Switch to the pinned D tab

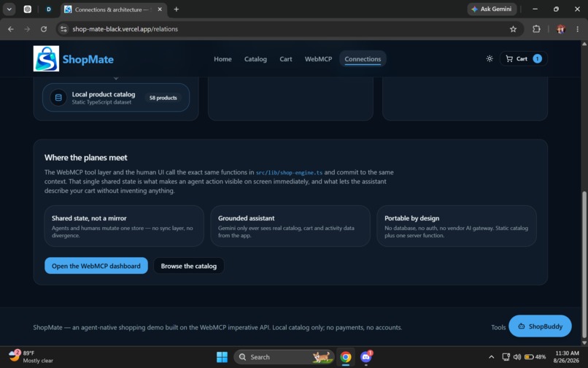pyautogui.click(x=49, y=9)
